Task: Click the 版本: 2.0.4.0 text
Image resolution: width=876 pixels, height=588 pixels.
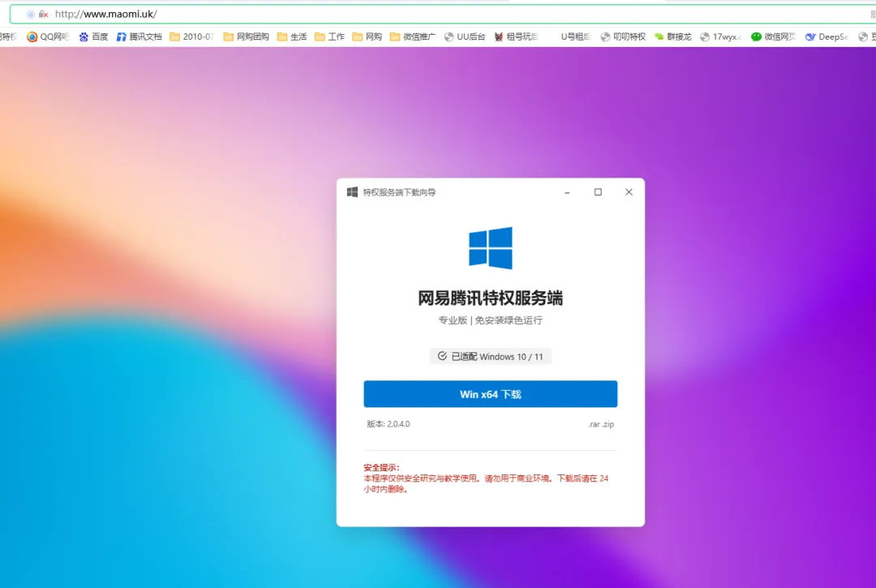Action: click(x=389, y=424)
